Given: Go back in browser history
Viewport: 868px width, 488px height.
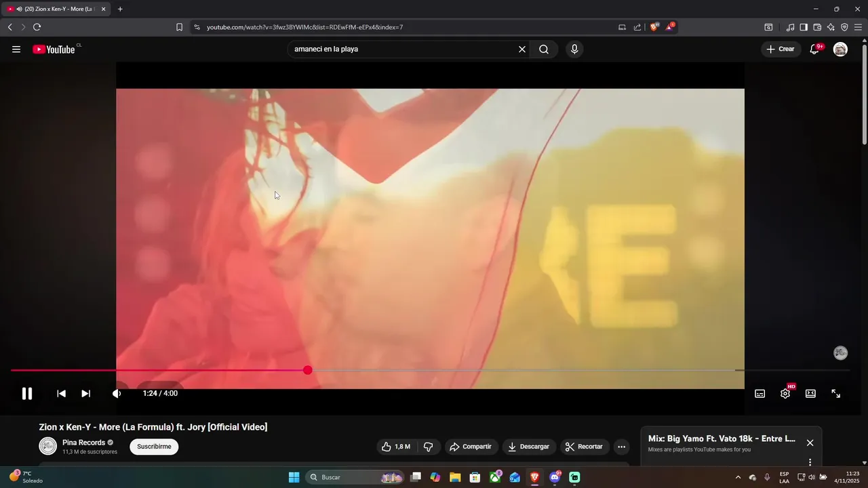Looking at the screenshot, I should pos(9,27).
